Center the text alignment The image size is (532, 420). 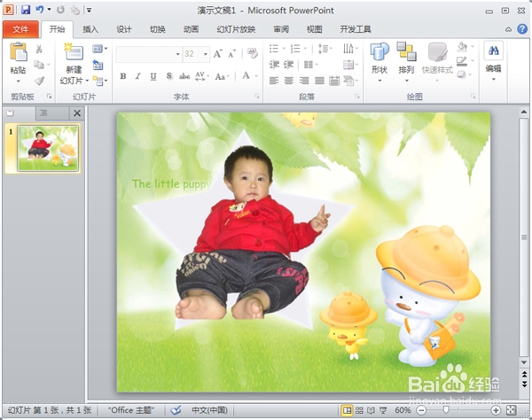289,81
